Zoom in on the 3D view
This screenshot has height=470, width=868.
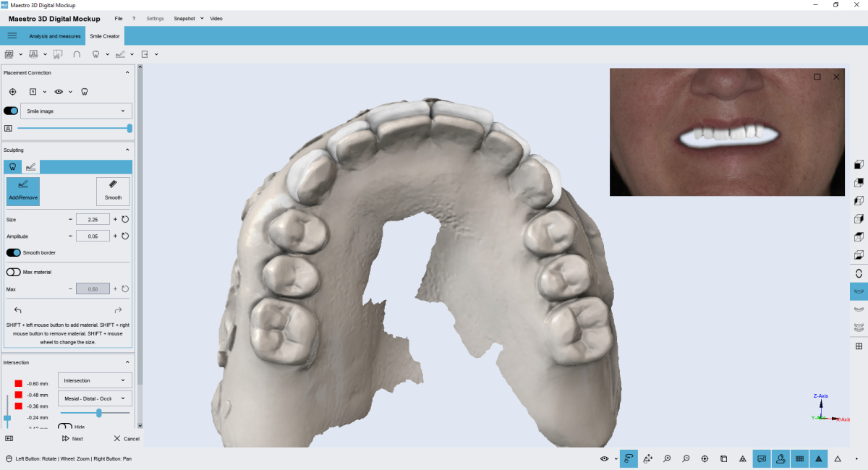coord(667,458)
